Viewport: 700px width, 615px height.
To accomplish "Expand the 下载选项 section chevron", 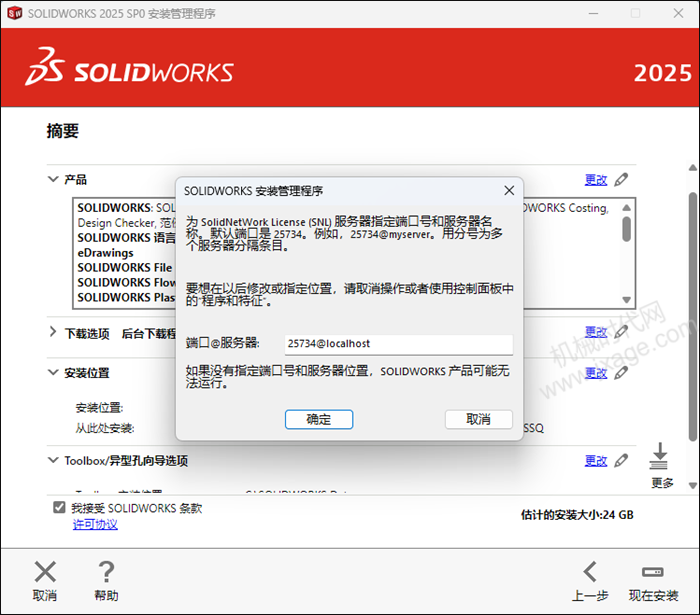I will (x=53, y=332).
